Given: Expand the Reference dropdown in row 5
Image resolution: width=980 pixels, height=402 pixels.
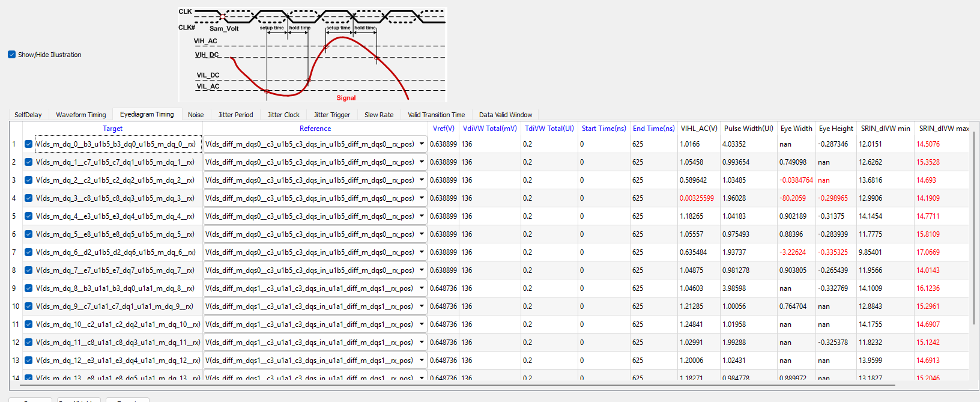Looking at the screenshot, I should coord(422,216).
